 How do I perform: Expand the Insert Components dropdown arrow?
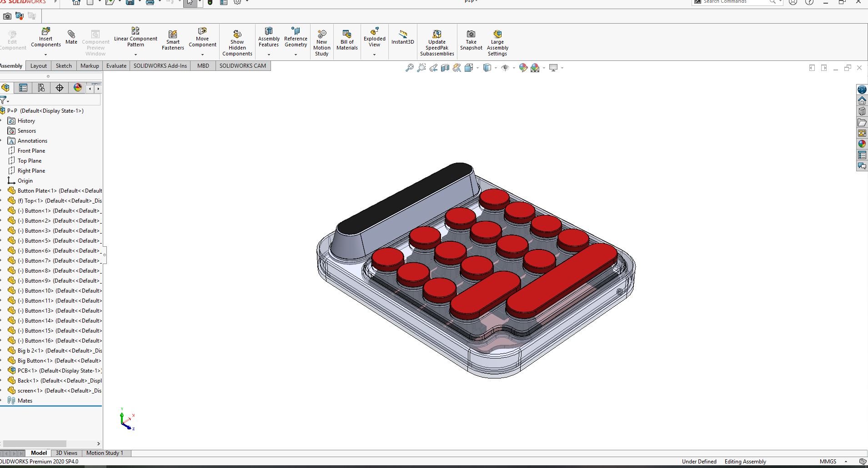(45, 55)
